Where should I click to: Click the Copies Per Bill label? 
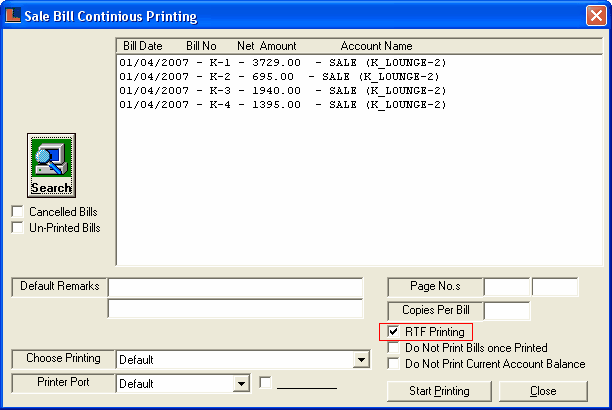coord(436,310)
